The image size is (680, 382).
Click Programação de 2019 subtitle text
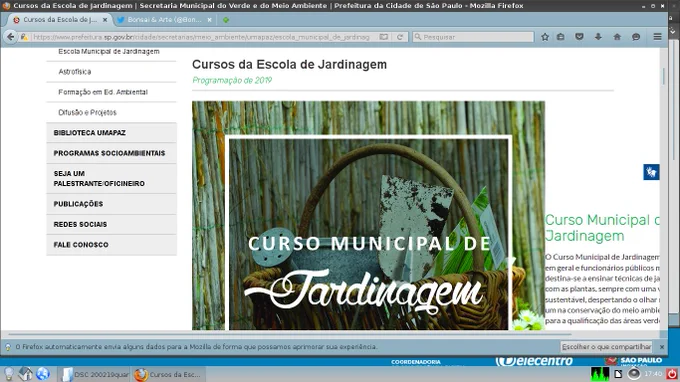click(x=232, y=80)
